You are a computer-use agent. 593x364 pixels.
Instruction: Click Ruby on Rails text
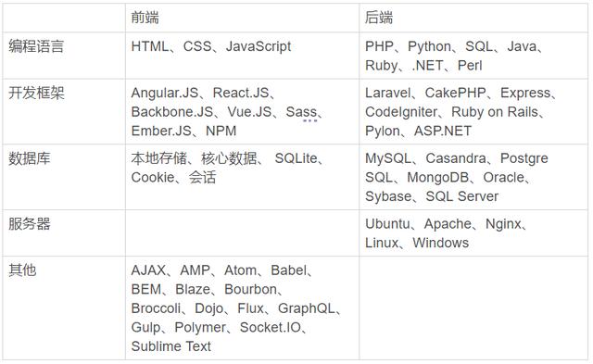point(495,112)
